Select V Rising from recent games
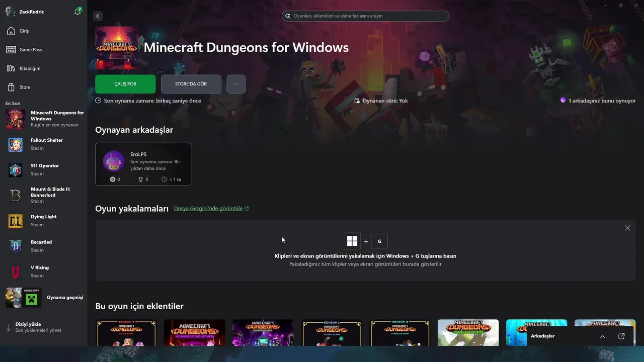644x362 pixels. pyautogui.click(x=43, y=272)
